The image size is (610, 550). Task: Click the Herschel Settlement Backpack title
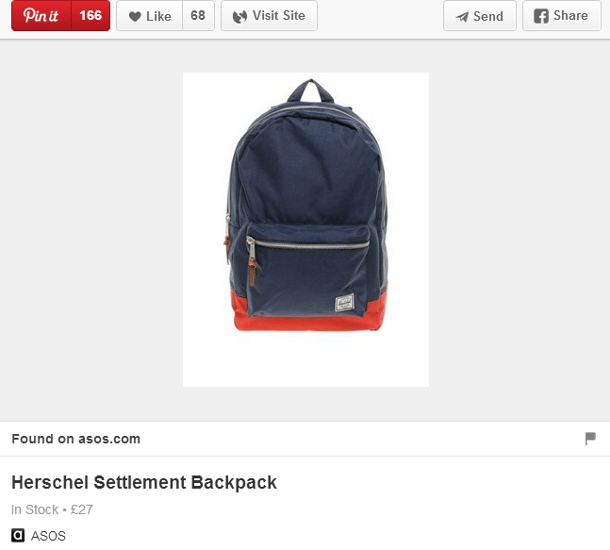click(144, 482)
